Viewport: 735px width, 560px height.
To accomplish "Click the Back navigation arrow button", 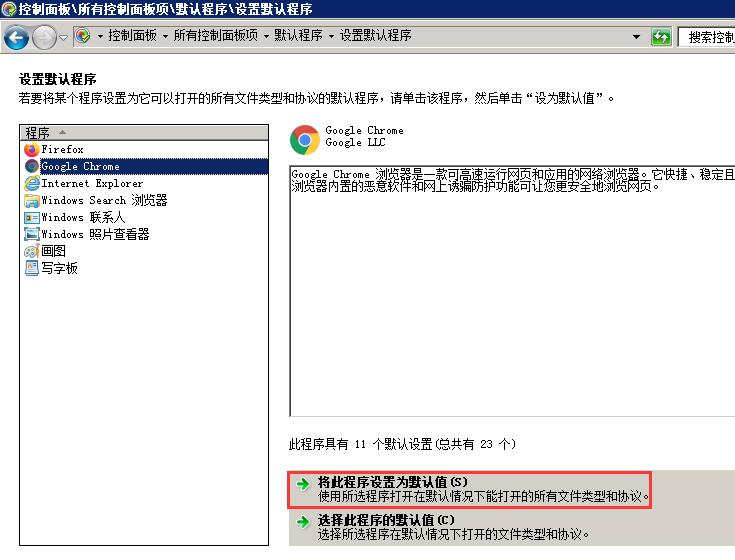I will [x=16, y=37].
